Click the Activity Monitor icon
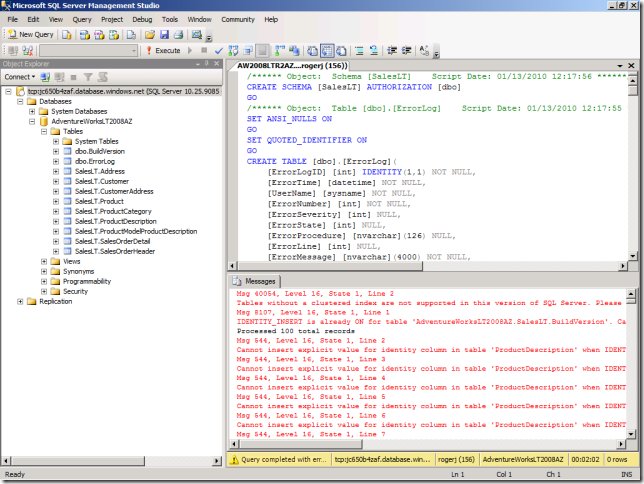This screenshot has width=644, height=484. [x=197, y=35]
